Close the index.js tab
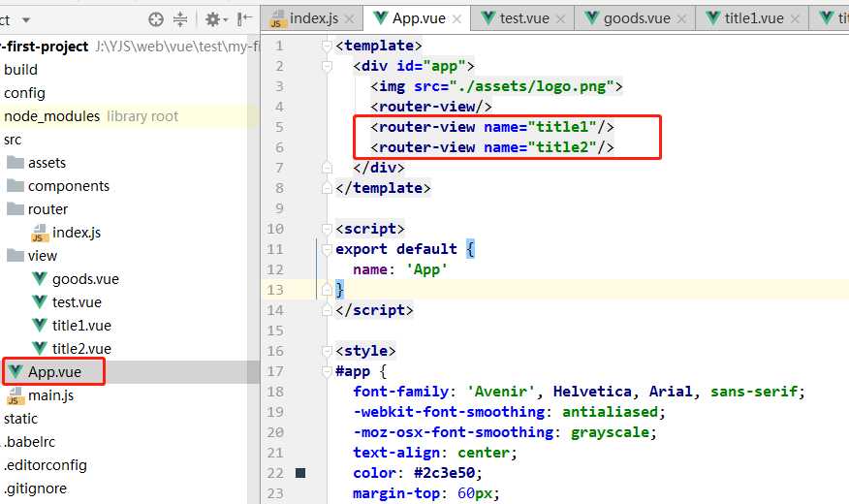Image resolution: width=849 pixels, height=504 pixels. 350,19
